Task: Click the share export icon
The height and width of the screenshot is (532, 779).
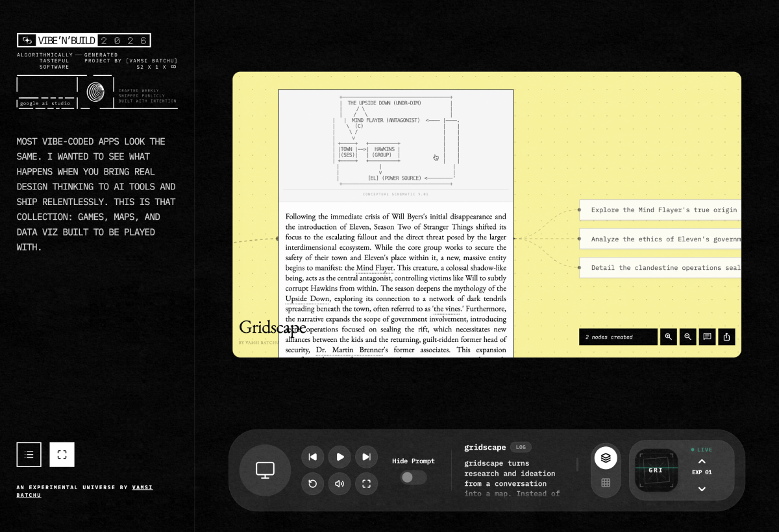Action: tap(726, 337)
